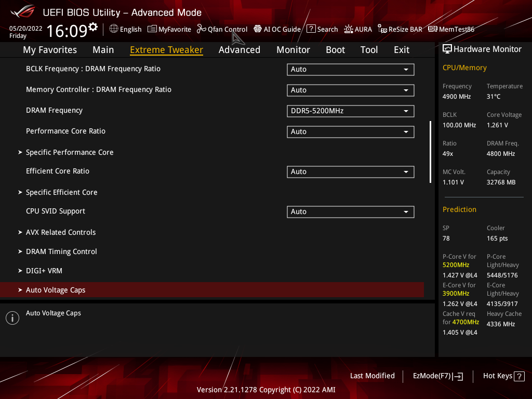Click the Search question mark icon
This screenshot has height=399, width=532.
click(311, 29)
